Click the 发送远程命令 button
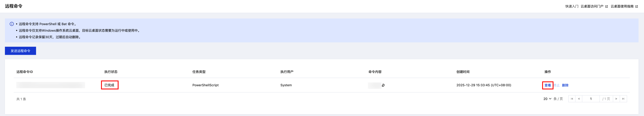This screenshot has width=644, height=116. click(x=20, y=51)
